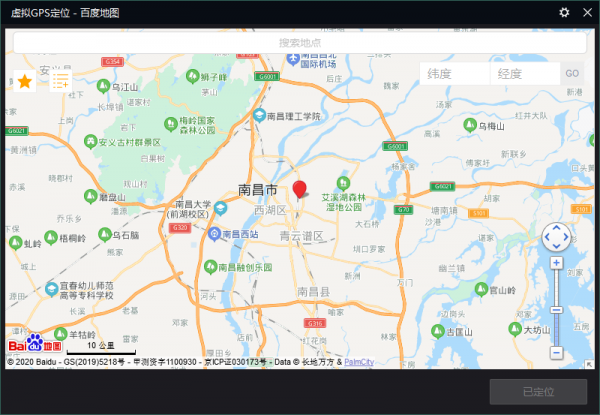
Task: Click the 羊牯岭 mountain icon
Action: 61,334
